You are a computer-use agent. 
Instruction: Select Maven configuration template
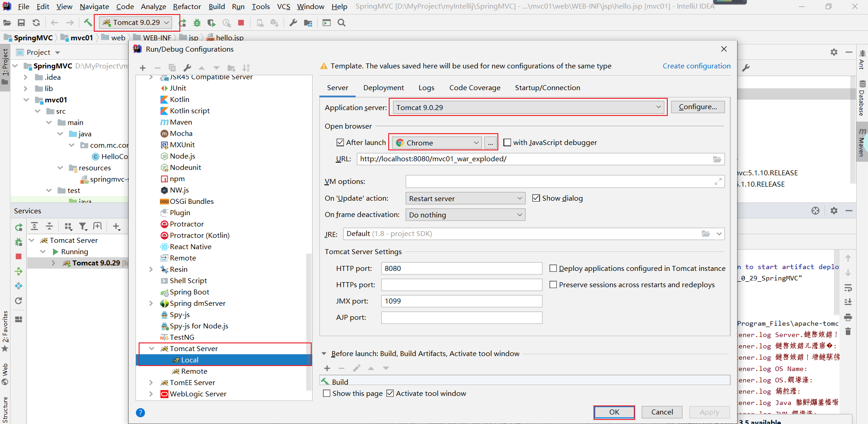(x=181, y=122)
